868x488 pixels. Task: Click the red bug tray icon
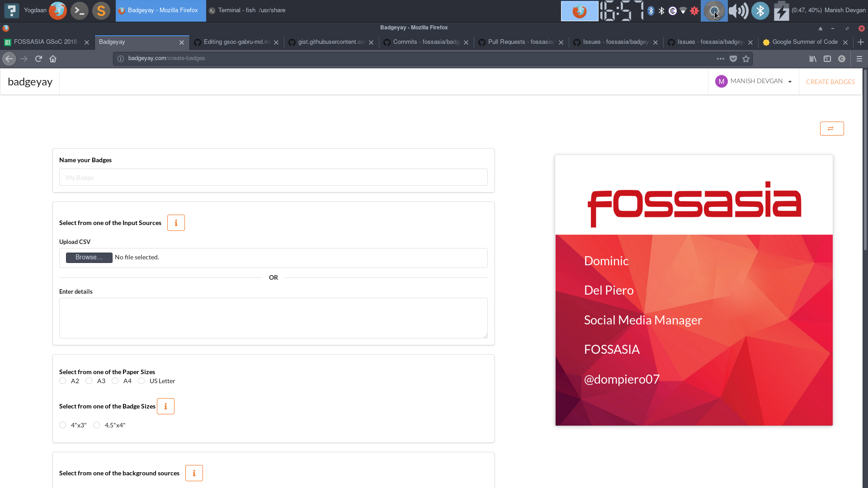[694, 11]
